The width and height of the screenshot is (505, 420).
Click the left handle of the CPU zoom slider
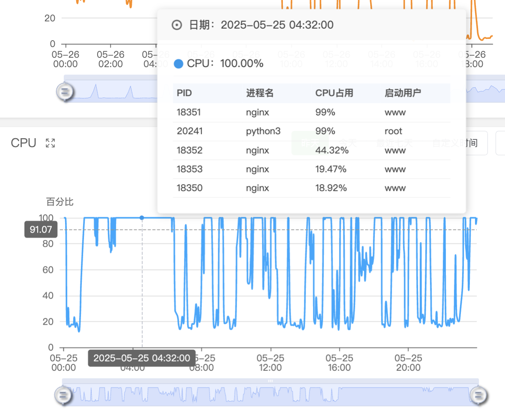[x=63, y=395]
